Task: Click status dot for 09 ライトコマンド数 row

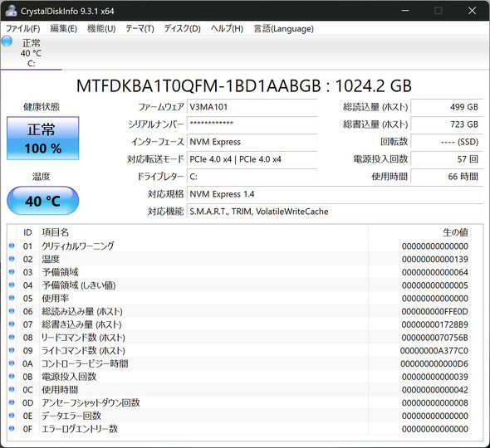Action: click(x=12, y=351)
